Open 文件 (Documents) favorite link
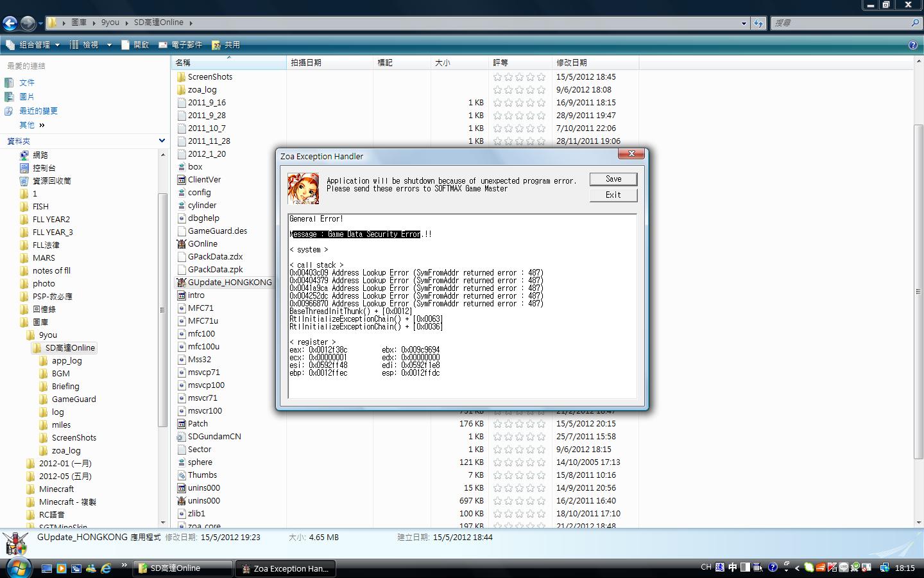The height and width of the screenshot is (578, 924). (27, 83)
